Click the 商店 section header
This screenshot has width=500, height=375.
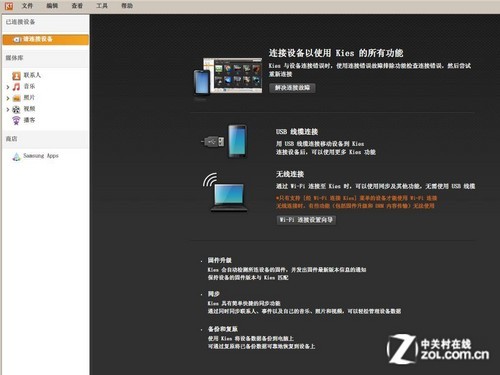11,139
